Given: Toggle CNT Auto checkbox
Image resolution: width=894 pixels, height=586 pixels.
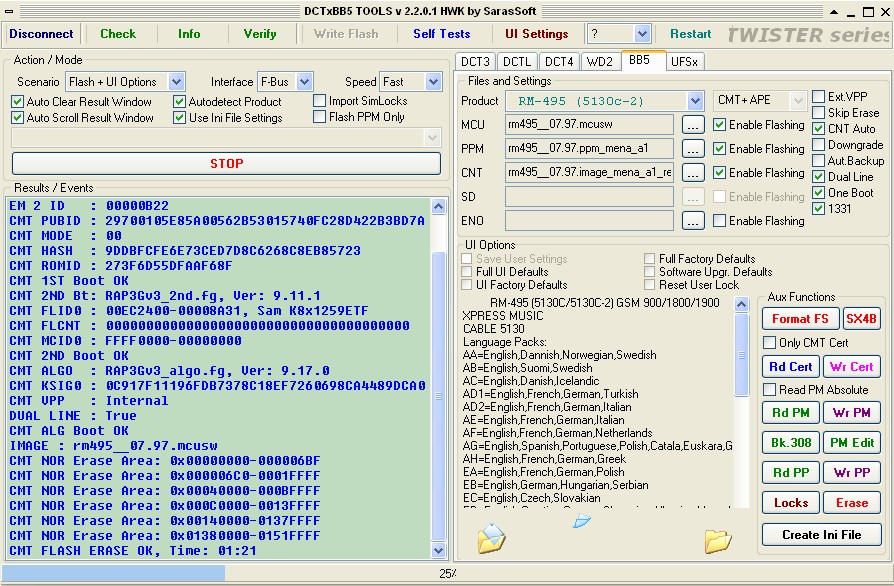Looking at the screenshot, I should (819, 129).
